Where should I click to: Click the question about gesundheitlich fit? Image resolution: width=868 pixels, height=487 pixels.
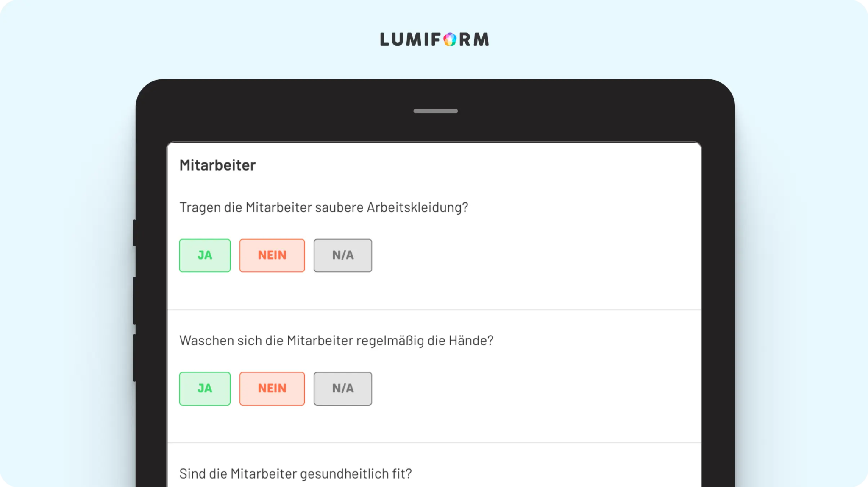[x=295, y=474]
